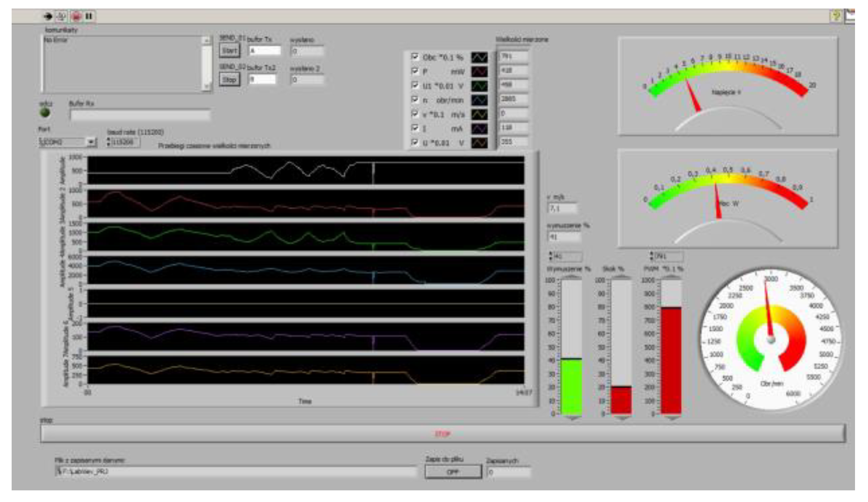The image size is (868, 502).
Task: Toggle the I mA plot checkbox
Action: tap(415, 128)
